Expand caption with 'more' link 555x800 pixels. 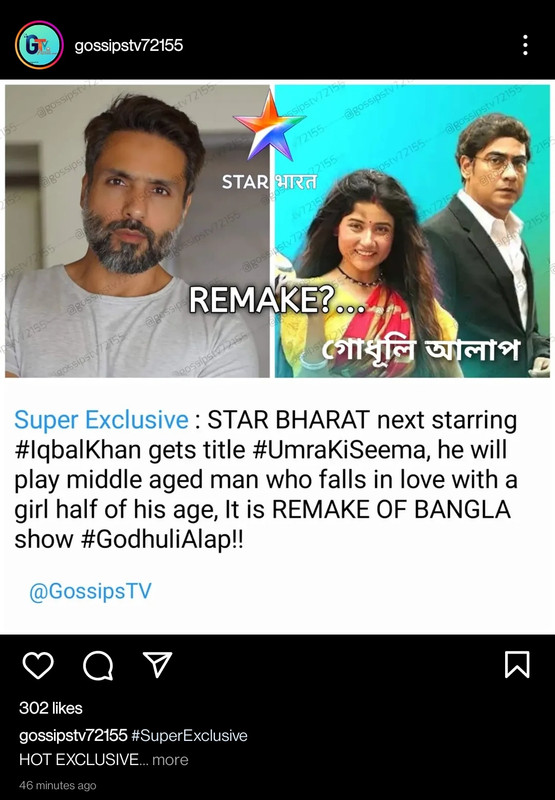point(170,760)
